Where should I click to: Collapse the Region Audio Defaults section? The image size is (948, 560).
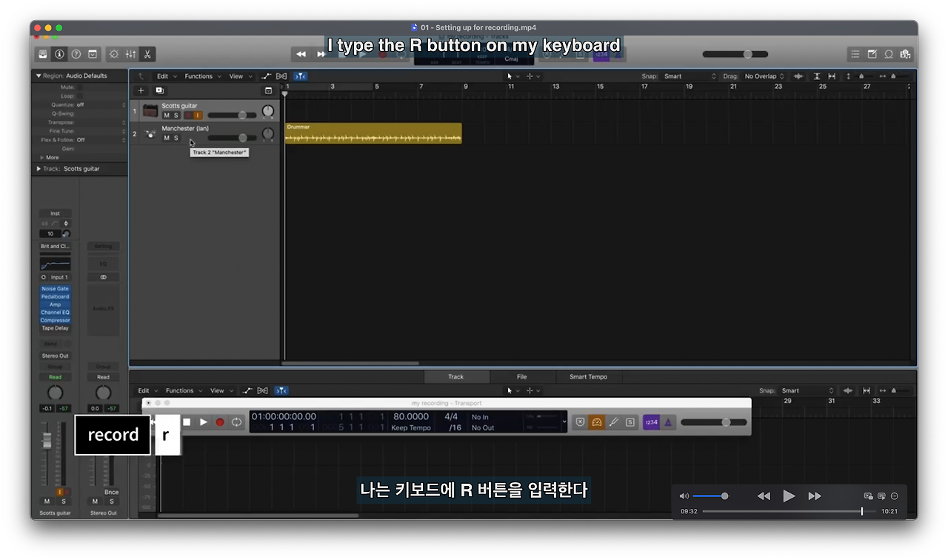pyautogui.click(x=39, y=76)
